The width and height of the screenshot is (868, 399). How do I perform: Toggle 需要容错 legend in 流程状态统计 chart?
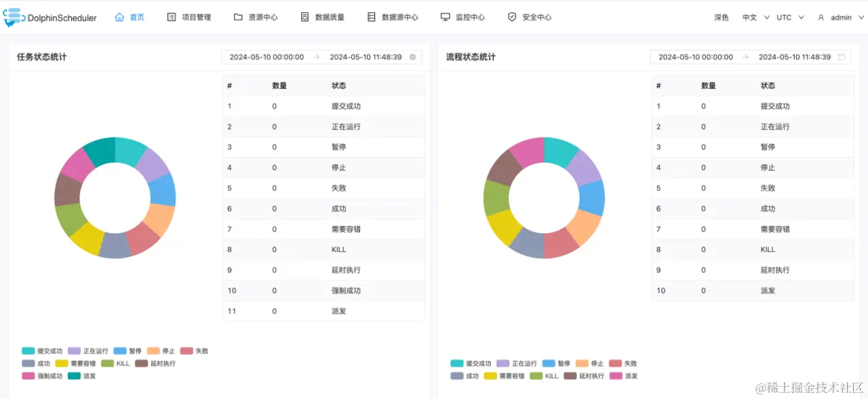pyautogui.click(x=504, y=375)
